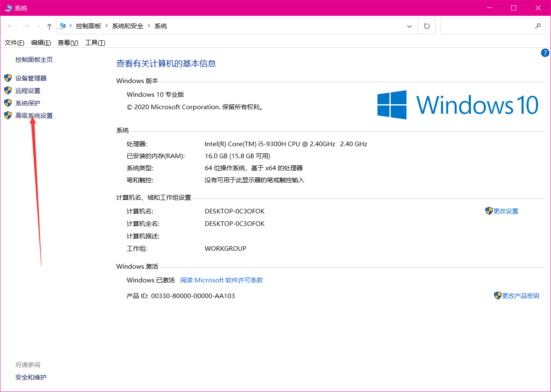Viewport: 551px width, 392px height.
Task: Go to 控制面板主页
Action: coord(34,59)
